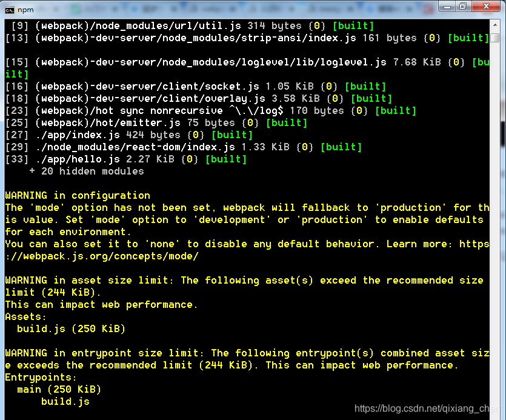Viewport: 506px width, 420px height.
Task: Click the client/overlay.js 3.58 KiB line
Action: (199, 98)
